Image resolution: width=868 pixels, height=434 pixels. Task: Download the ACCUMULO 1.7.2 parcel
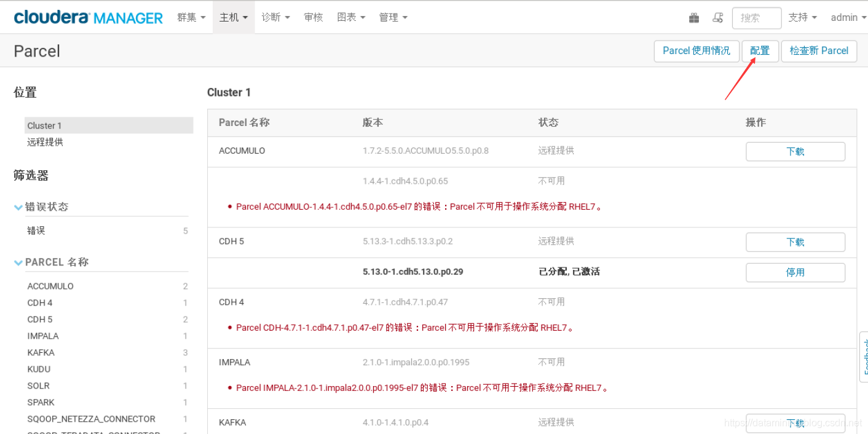[x=795, y=151]
